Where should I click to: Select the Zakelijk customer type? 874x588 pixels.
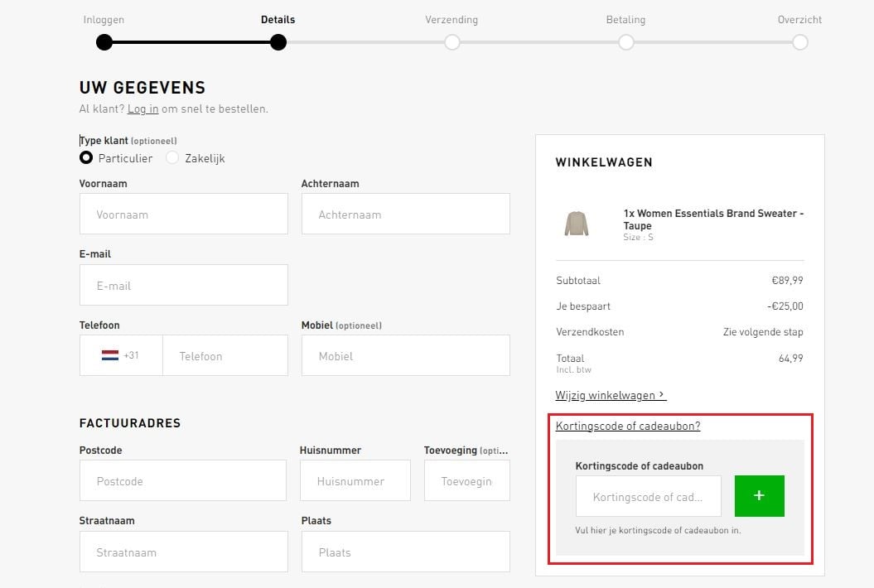[172, 158]
